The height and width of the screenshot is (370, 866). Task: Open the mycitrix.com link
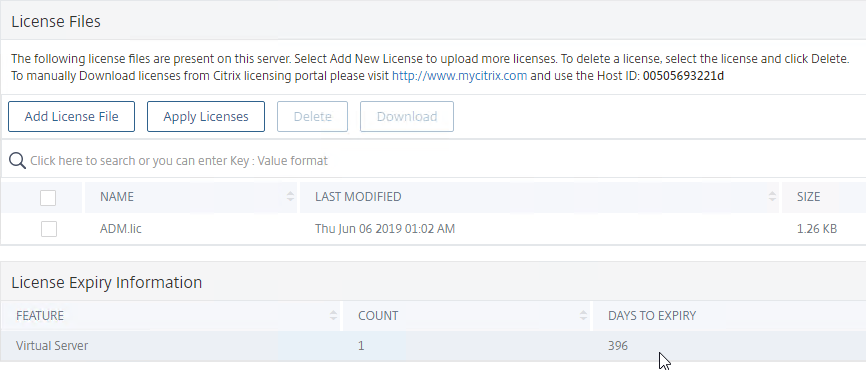coord(460,76)
